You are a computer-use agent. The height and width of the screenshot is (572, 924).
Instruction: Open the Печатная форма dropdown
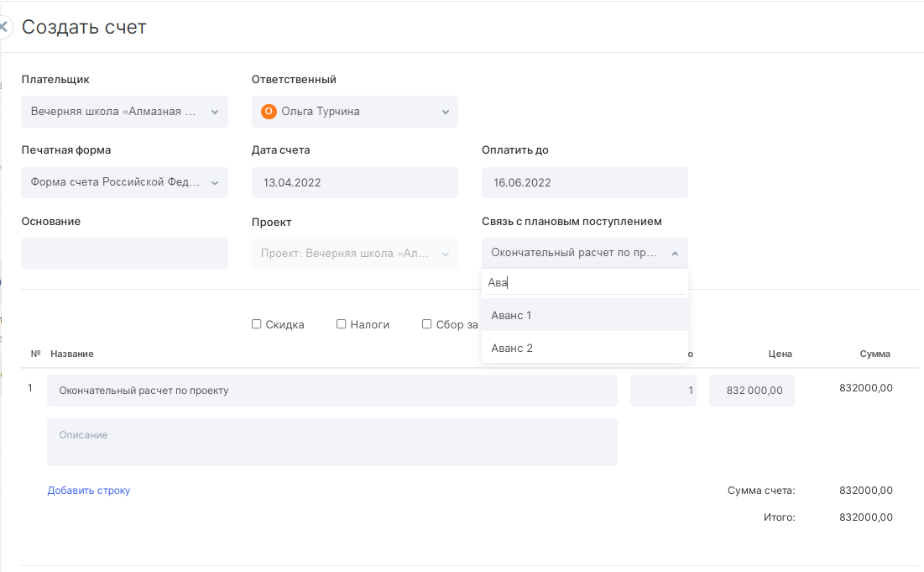(x=124, y=182)
